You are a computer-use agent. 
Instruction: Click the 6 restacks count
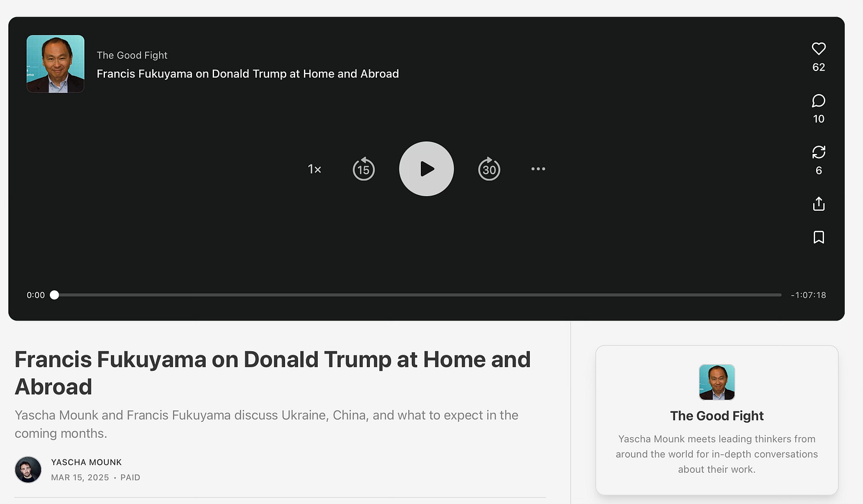point(819,171)
